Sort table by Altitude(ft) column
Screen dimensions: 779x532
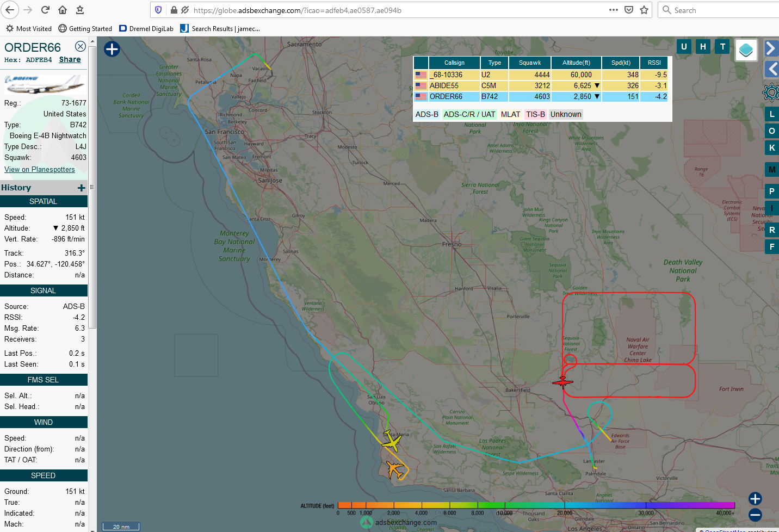(576, 63)
